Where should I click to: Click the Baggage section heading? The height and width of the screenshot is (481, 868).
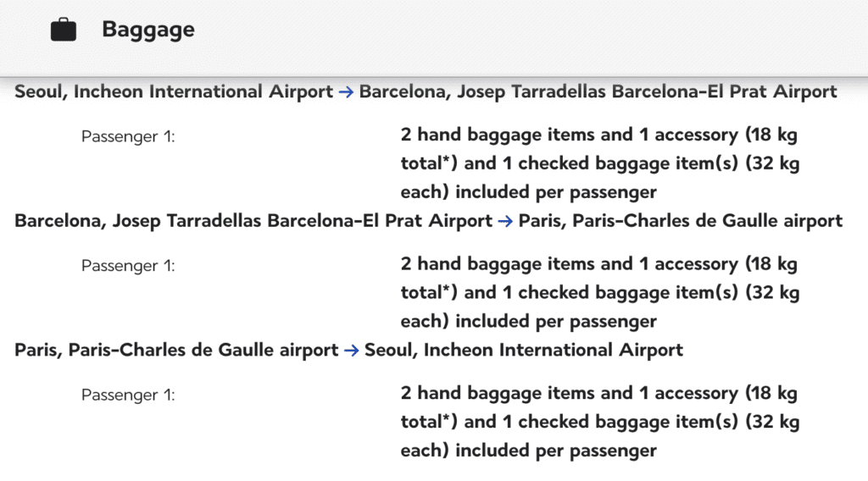pyautogui.click(x=148, y=30)
